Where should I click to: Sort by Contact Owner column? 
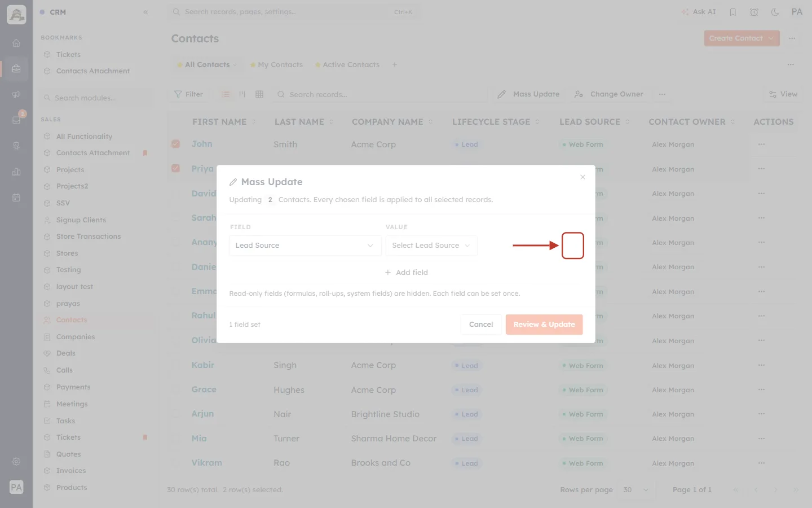(692, 122)
